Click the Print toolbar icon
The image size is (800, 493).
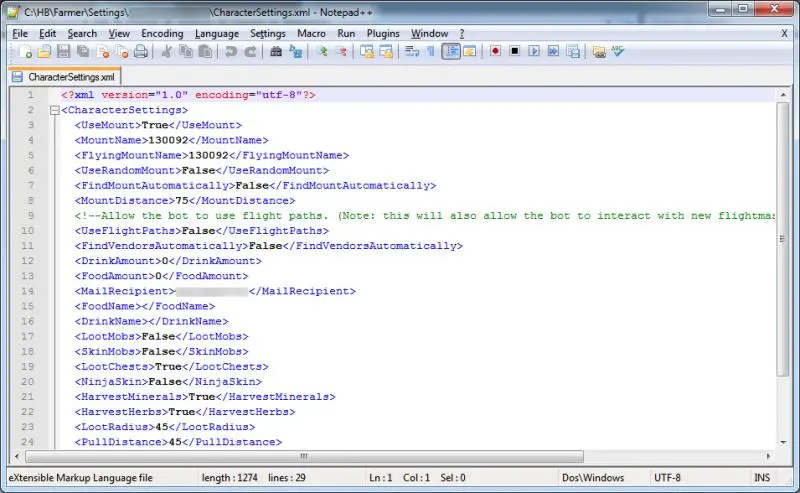140,52
